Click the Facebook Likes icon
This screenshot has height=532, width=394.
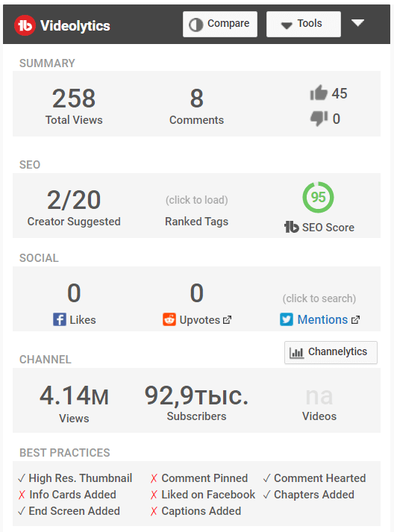[x=60, y=319]
